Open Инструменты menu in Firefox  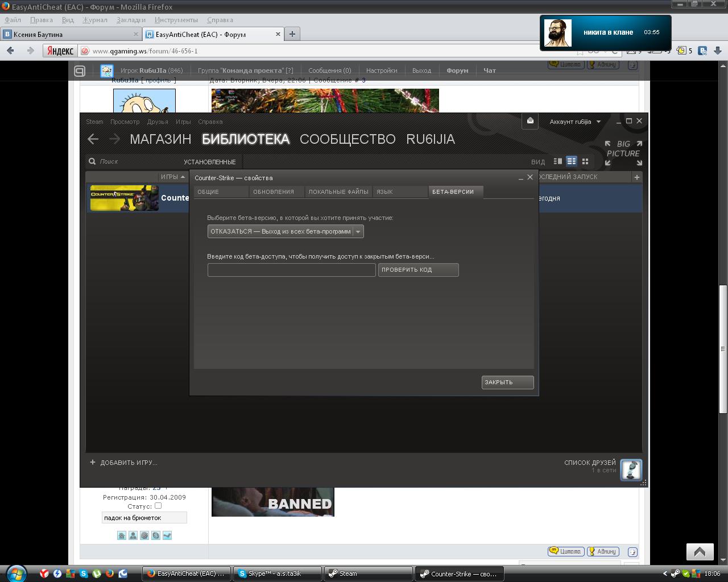(x=176, y=20)
